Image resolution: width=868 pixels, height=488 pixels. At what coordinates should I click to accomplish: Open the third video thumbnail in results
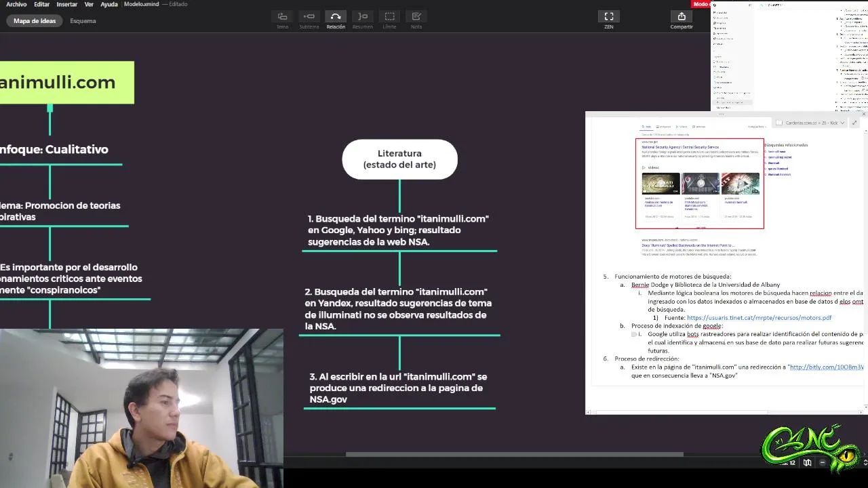click(740, 184)
